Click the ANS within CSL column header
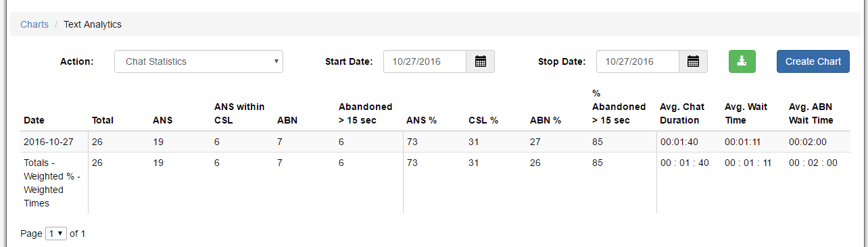 click(x=239, y=113)
